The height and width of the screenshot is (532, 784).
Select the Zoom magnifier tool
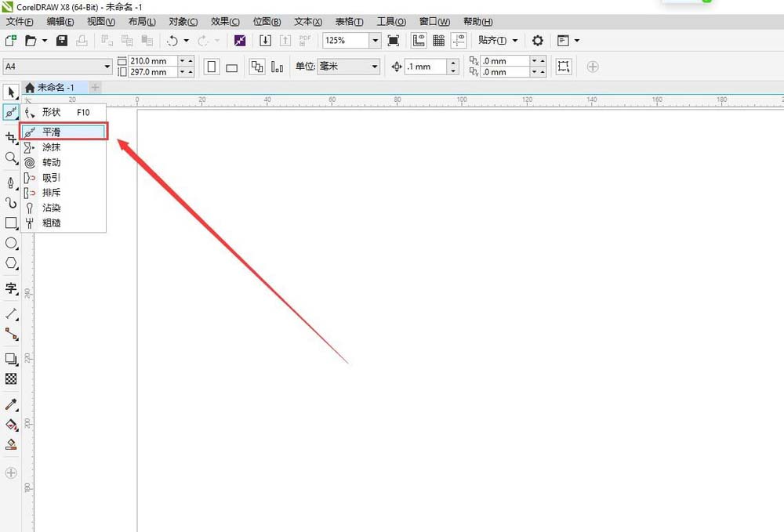11,157
